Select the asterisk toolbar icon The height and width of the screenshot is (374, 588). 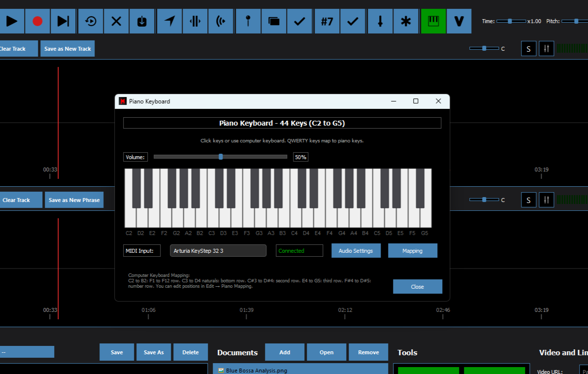pos(406,21)
